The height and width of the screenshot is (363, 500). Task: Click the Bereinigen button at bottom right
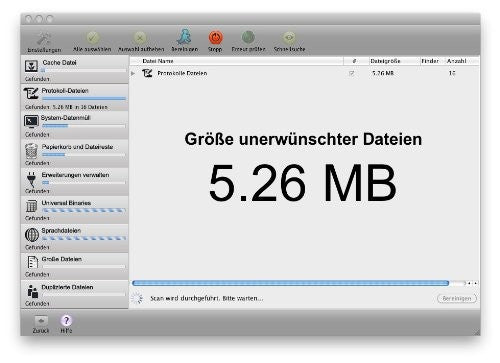(x=457, y=299)
